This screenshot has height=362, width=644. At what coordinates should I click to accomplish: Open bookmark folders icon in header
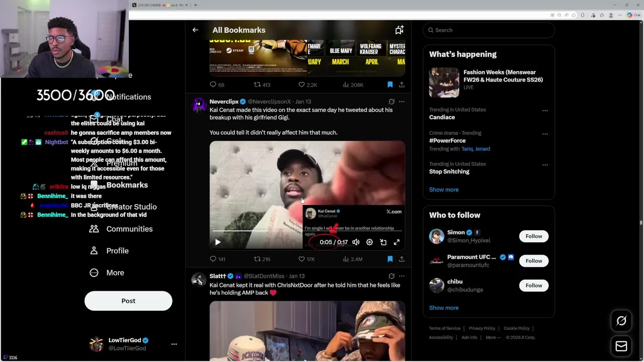399,30
